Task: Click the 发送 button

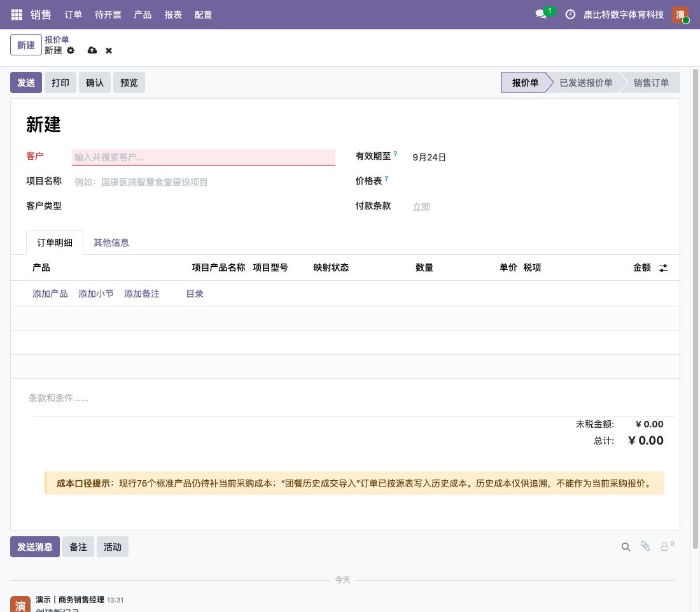Action: click(x=26, y=83)
